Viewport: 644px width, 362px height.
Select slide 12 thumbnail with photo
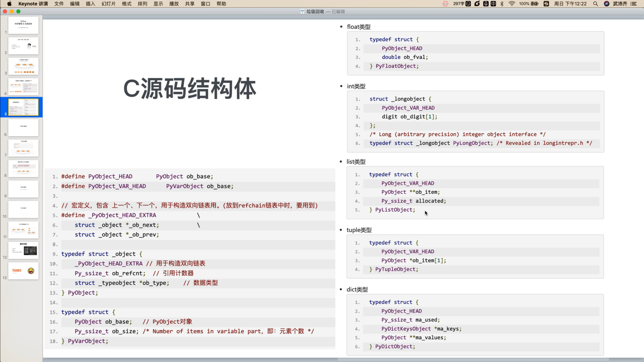[x=23, y=250]
